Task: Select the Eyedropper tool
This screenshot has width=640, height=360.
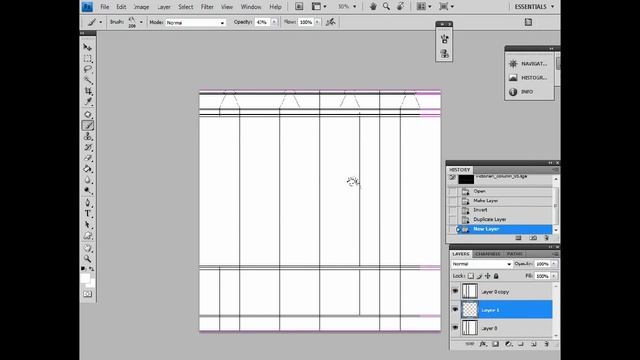Action: (x=87, y=101)
